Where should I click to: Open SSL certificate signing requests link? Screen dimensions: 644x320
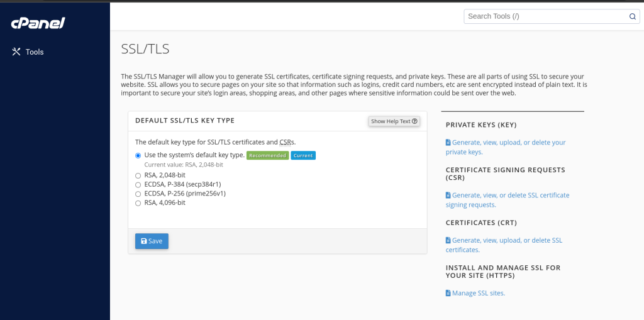coord(508,200)
